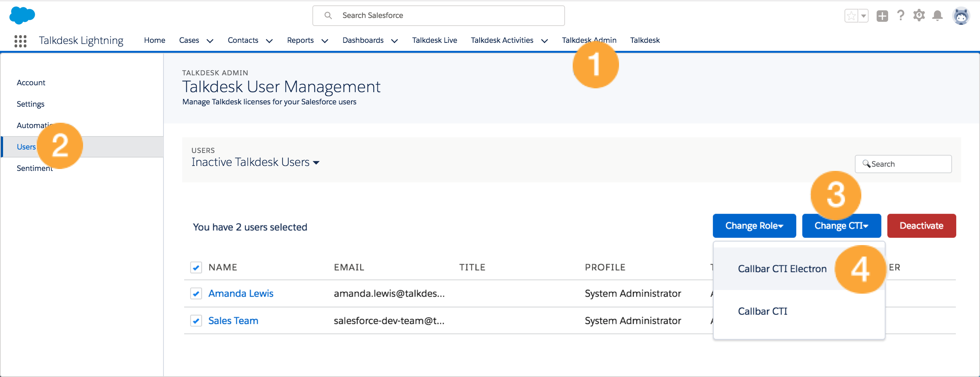This screenshot has height=377, width=980.
Task: Expand the Contacts tab chevron
Action: (269, 41)
